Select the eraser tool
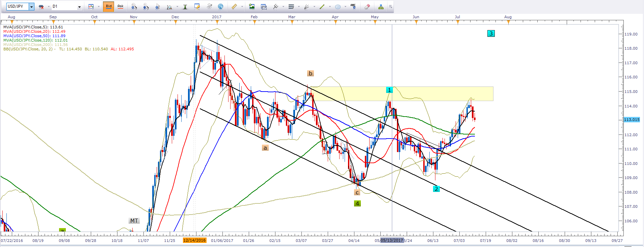 pyautogui.click(x=367, y=6)
